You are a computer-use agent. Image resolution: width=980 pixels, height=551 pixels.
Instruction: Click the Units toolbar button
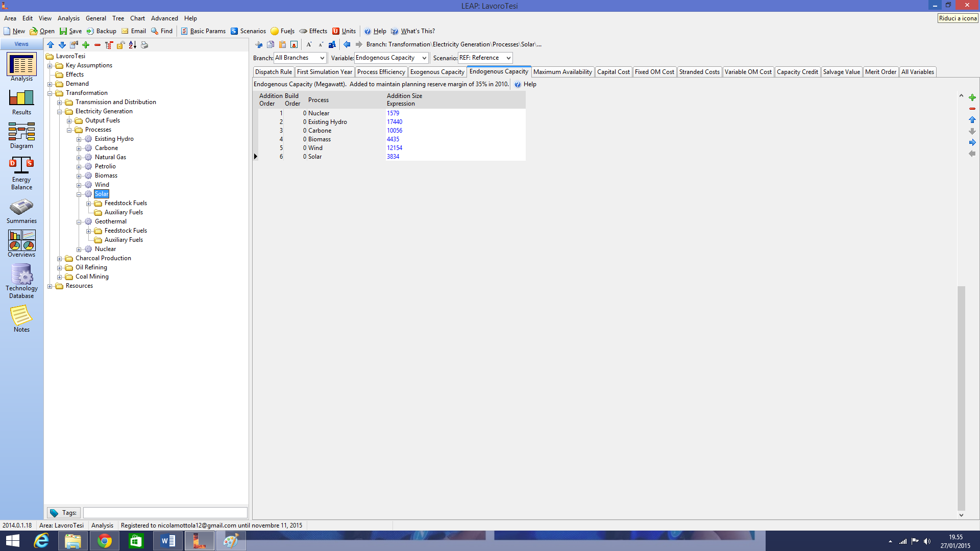tap(344, 31)
